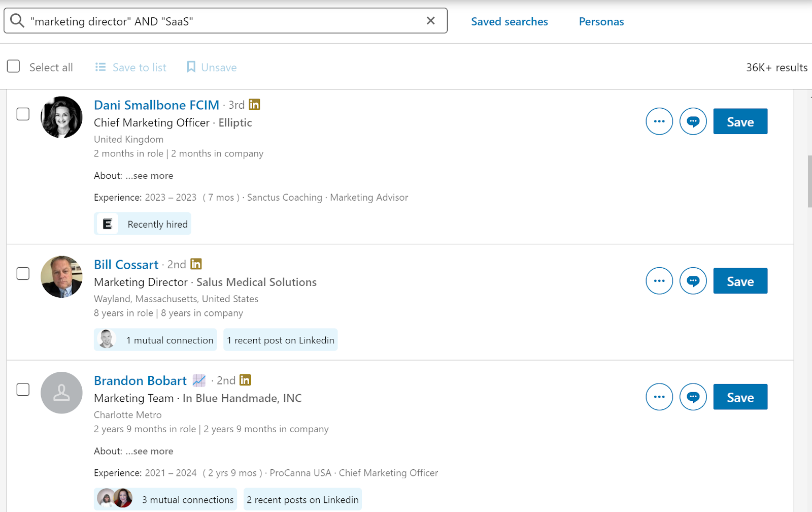Message Bill Cossart via chat icon
This screenshot has width=812, height=512.
pos(693,281)
